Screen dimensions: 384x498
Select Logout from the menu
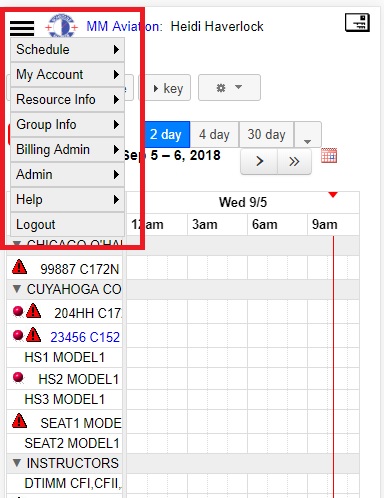pos(67,224)
